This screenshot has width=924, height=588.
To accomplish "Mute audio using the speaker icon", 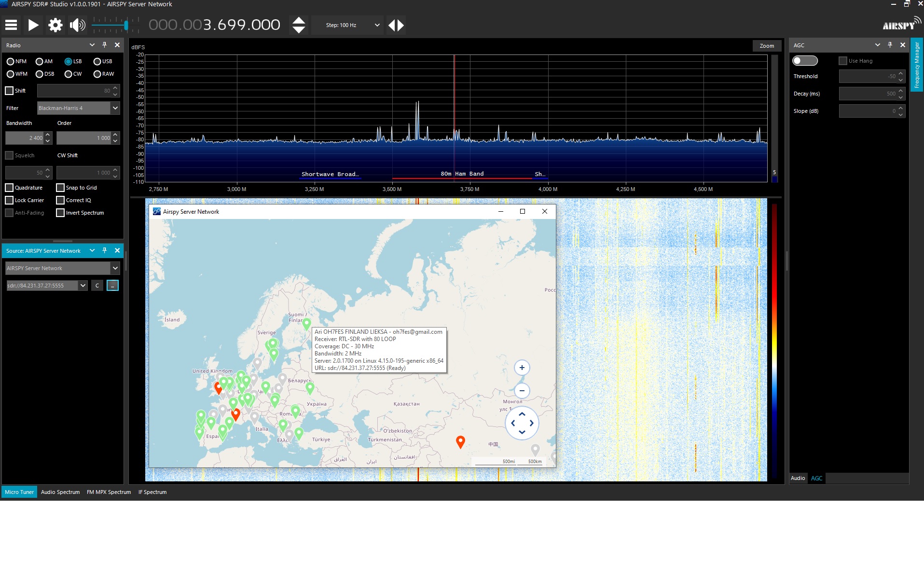I will (x=77, y=25).
